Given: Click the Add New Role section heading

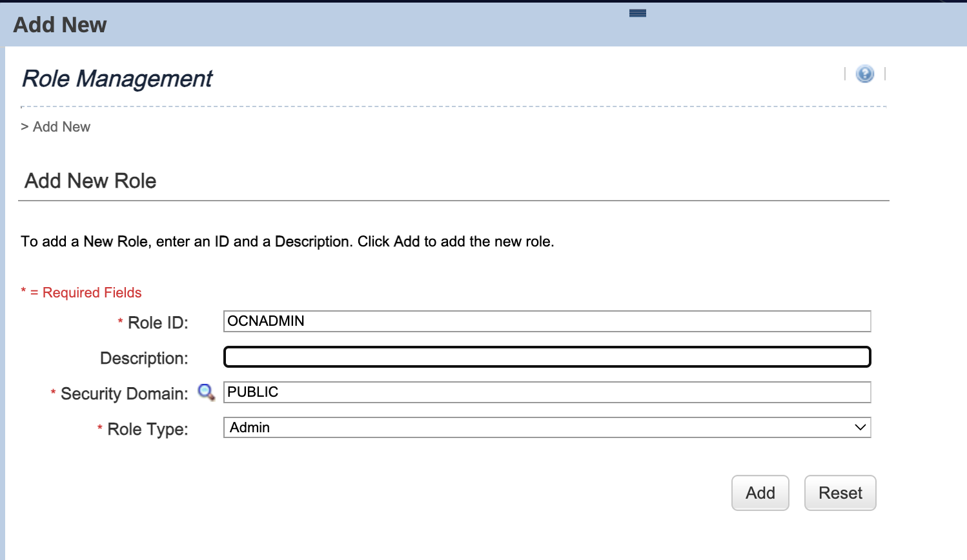Looking at the screenshot, I should pyautogui.click(x=90, y=181).
